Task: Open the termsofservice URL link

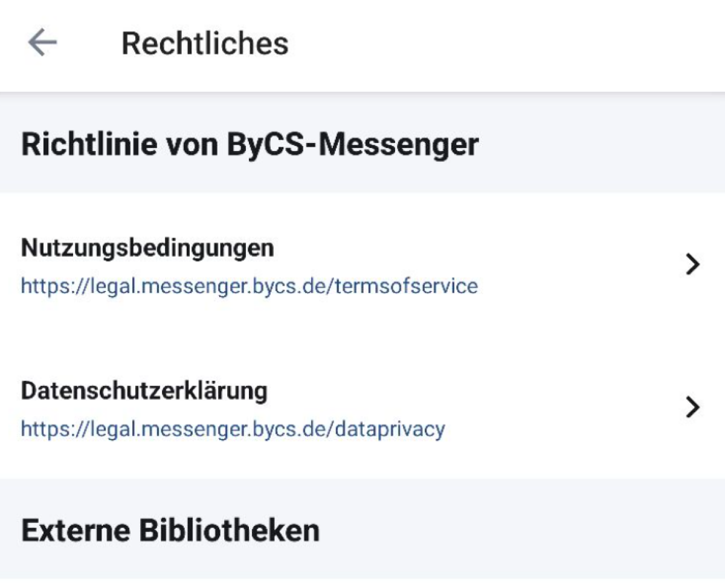Action: [249, 286]
